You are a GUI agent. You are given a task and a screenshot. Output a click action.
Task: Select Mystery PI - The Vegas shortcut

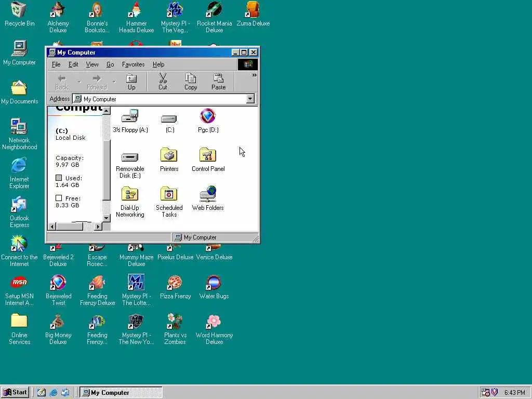pyautogui.click(x=176, y=17)
